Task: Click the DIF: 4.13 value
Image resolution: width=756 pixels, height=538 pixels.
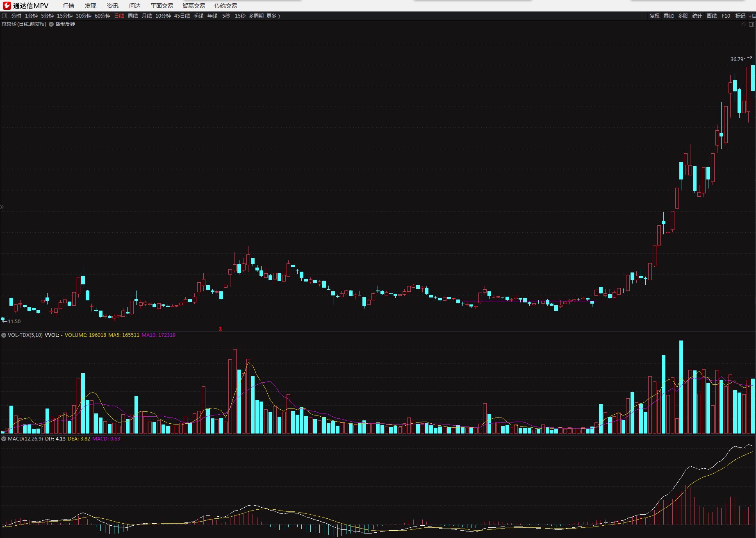Action: [x=55, y=439]
